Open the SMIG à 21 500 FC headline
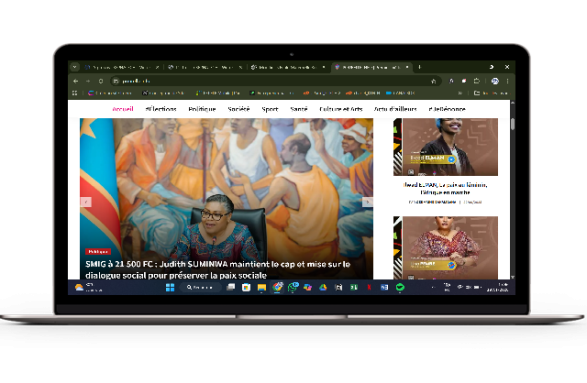587x383 pixels. (x=218, y=270)
